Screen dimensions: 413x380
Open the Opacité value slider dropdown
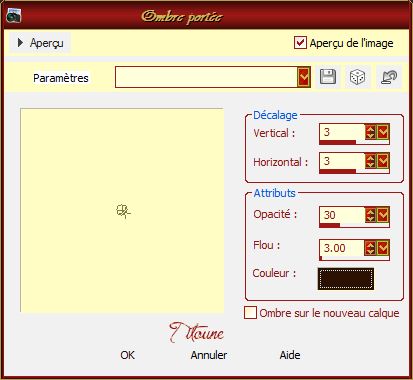(383, 215)
